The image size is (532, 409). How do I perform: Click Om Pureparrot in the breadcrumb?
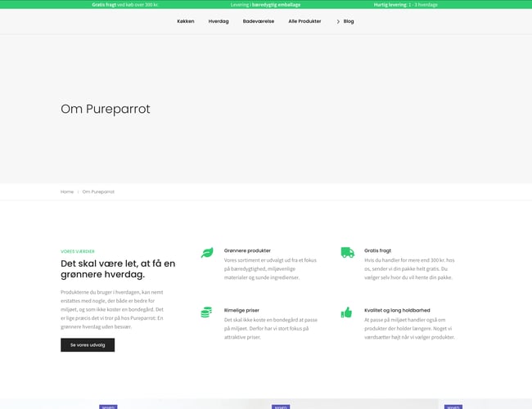98,191
